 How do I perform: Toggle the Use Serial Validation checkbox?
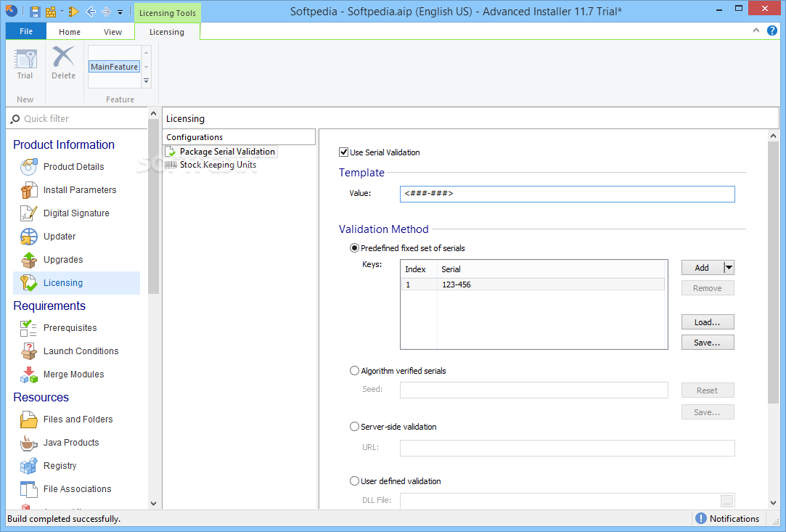coord(343,152)
